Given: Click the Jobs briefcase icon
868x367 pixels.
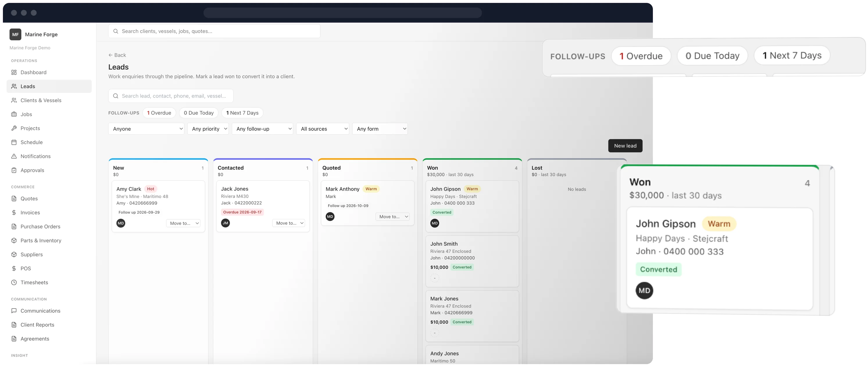Looking at the screenshot, I should click(14, 114).
